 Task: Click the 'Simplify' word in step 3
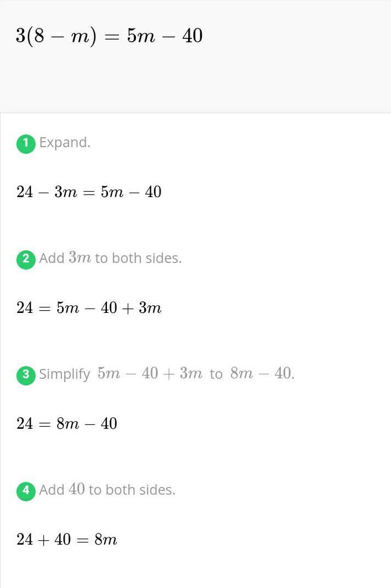[65, 374]
